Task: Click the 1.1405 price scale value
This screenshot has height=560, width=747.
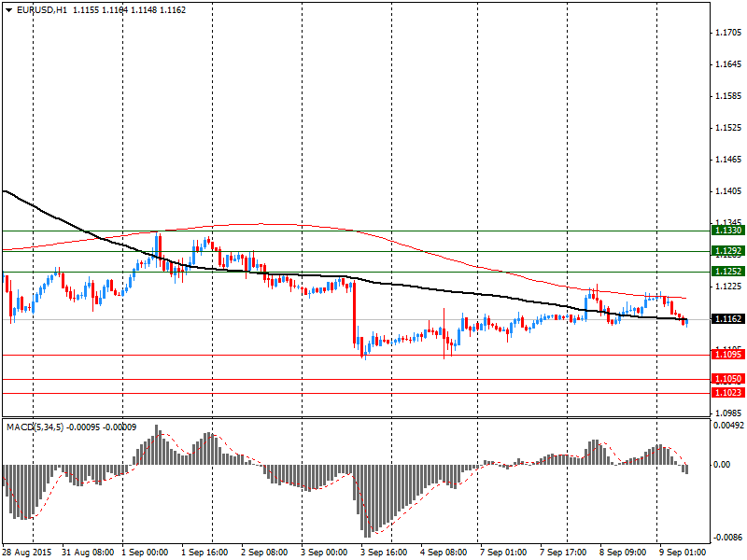Action: click(x=728, y=191)
